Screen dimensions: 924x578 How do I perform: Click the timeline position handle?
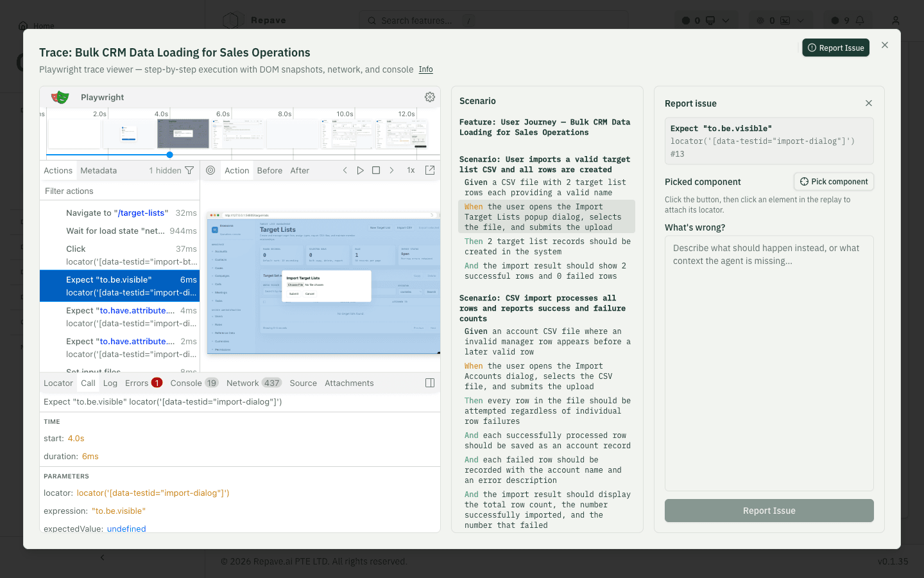click(169, 155)
